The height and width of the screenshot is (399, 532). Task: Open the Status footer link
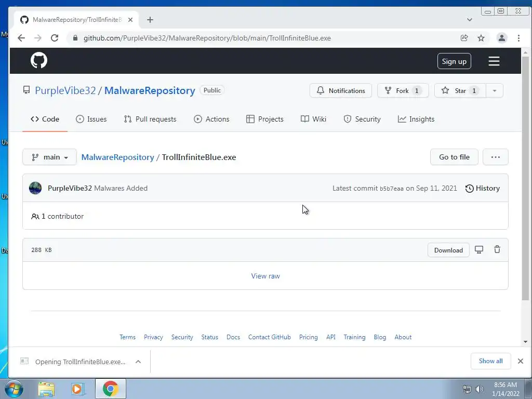[210, 337]
